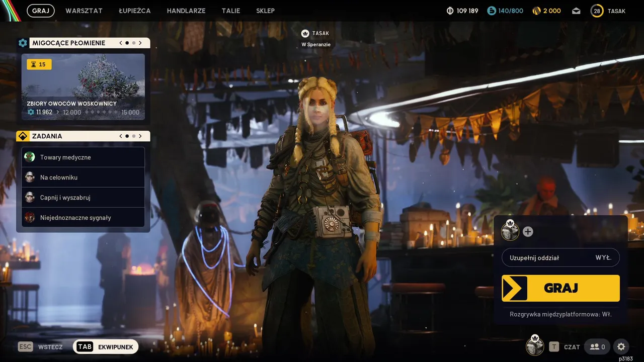
Task: Go to previous Migocące Płomienie event page
Action: click(x=121, y=43)
